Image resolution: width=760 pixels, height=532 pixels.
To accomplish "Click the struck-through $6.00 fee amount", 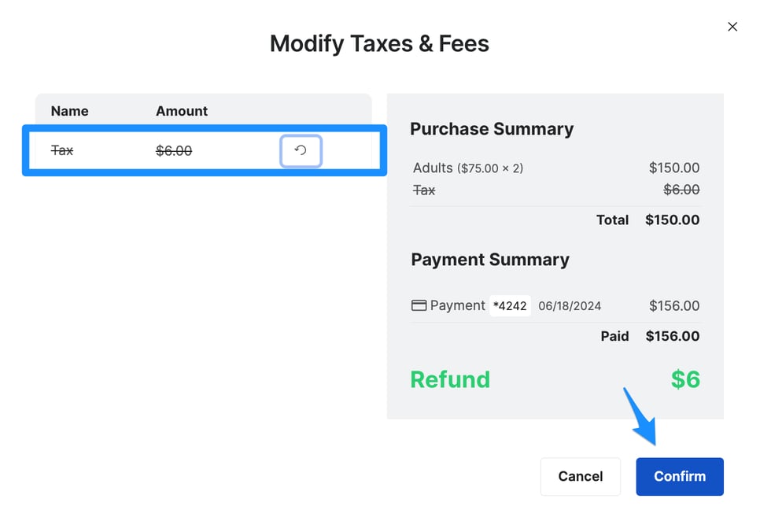I will click(x=174, y=150).
